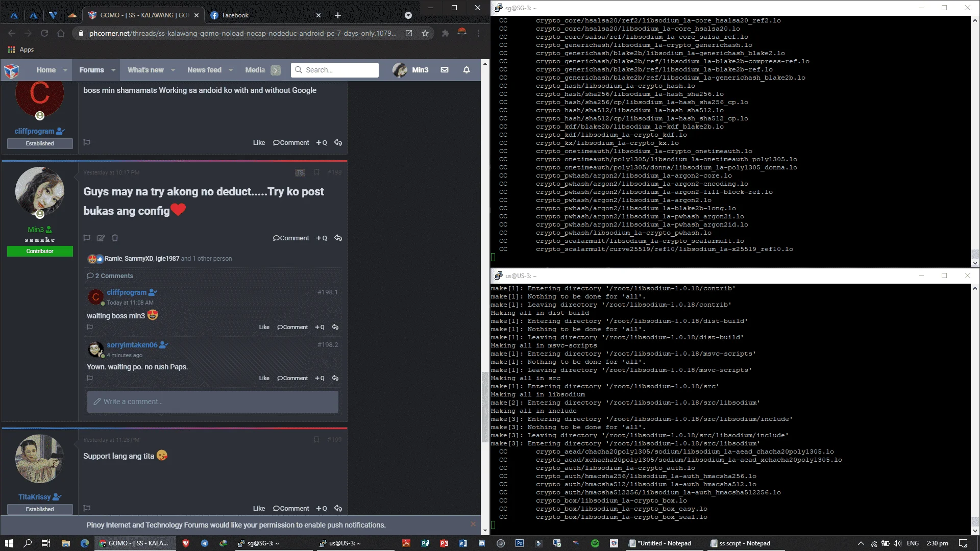Viewport: 980px width, 551px height.
Task: Open Spotify from the taskbar
Action: point(595,543)
